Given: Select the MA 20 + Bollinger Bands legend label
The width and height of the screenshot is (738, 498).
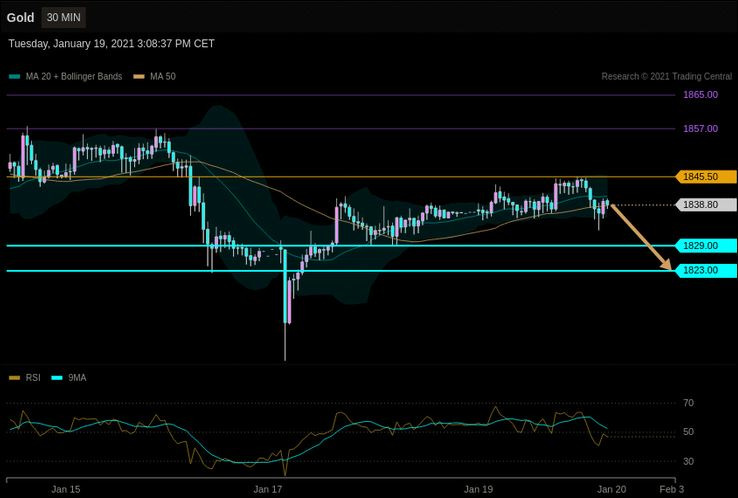Looking at the screenshot, I should [74, 76].
